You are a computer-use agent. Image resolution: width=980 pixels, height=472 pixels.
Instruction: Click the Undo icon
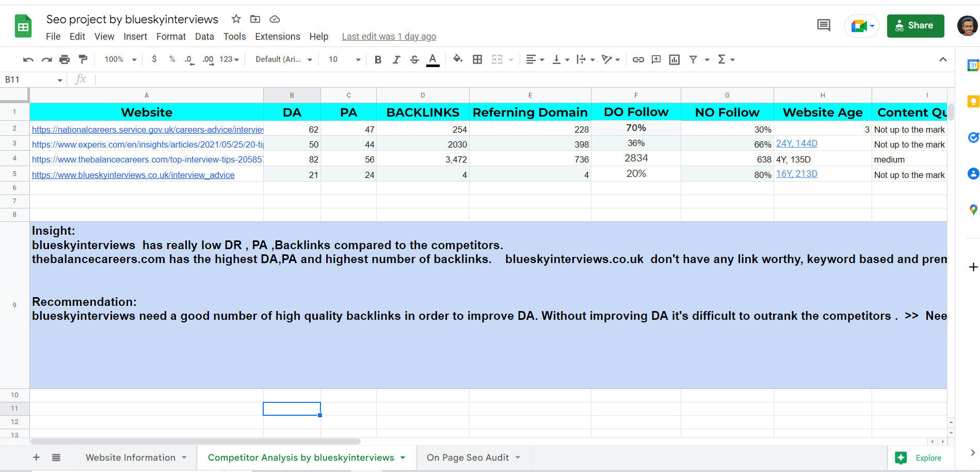[x=28, y=60]
